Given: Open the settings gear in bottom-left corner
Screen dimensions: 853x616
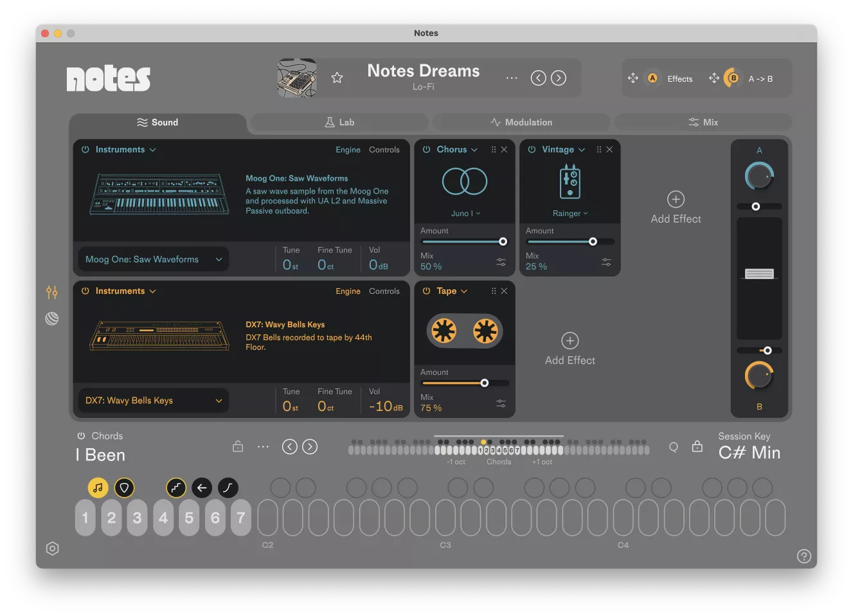Looking at the screenshot, I should pos(52,548).
